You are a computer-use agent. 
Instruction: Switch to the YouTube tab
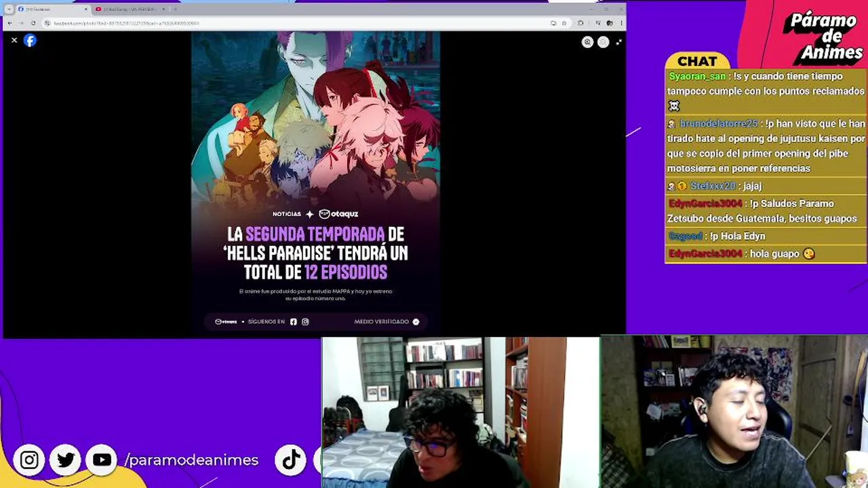coord(129,9)
